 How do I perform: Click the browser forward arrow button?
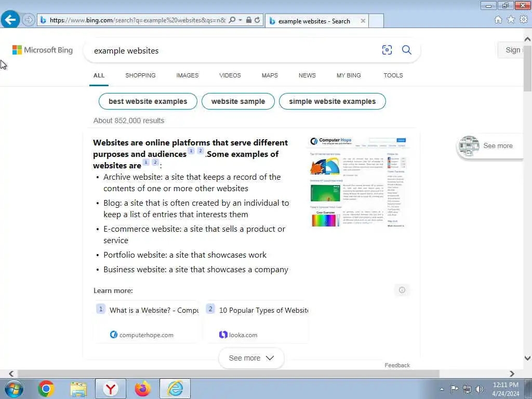tap(29, 20)
